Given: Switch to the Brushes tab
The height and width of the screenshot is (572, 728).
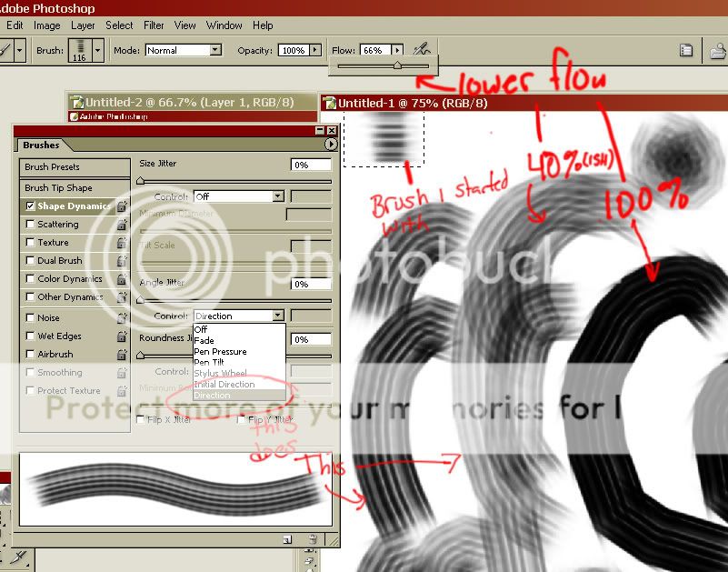Looking at the screenshot, I should [41, 145].
